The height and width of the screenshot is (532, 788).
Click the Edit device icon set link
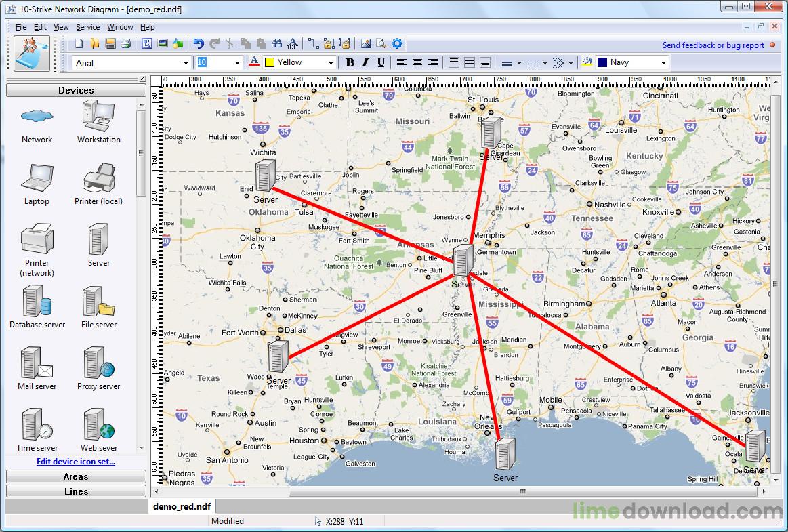(x=75, y=462)
